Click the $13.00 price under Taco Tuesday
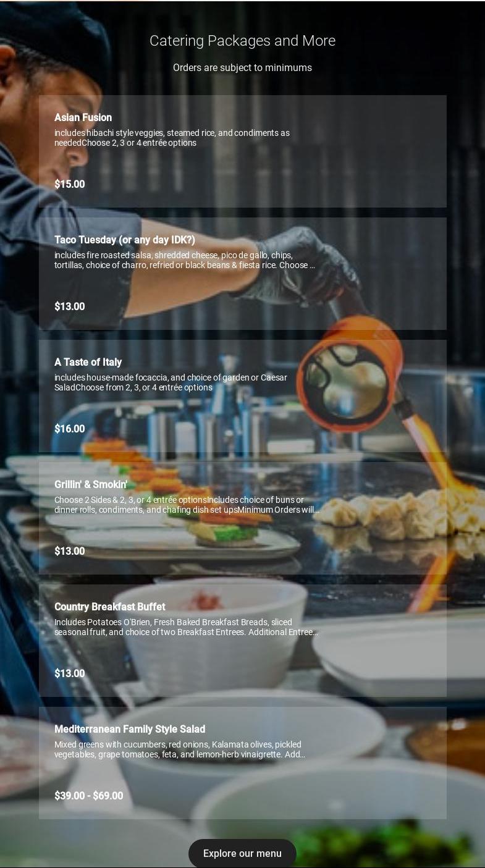 click(x=70, y=306)
